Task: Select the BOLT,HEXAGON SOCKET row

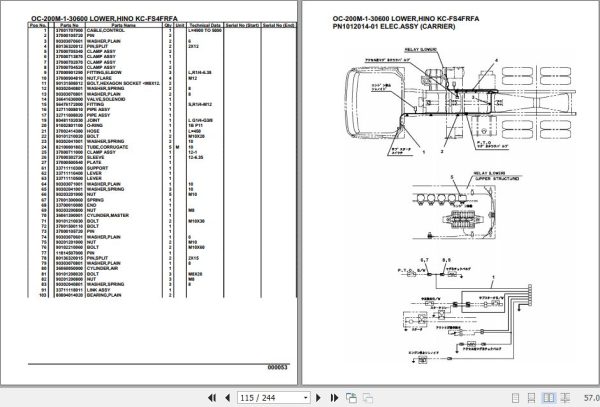Action: pos(162,83)
